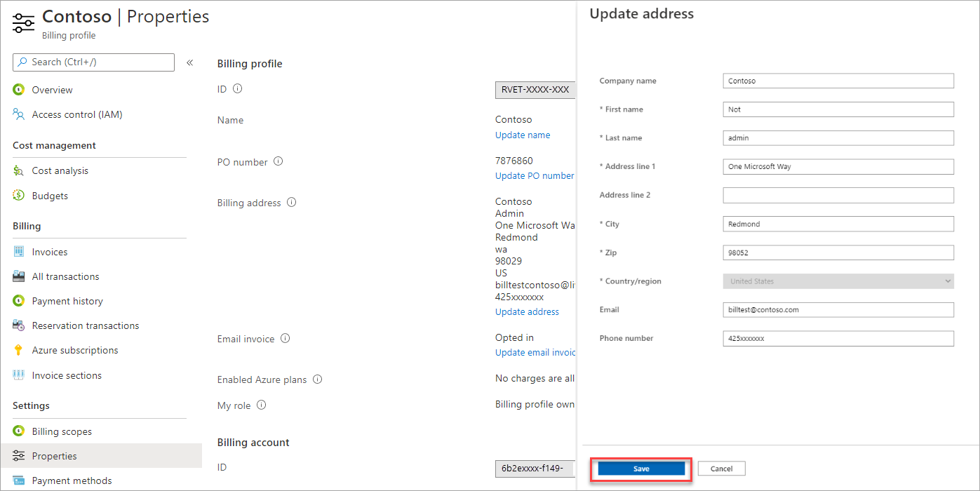
Task: Select the Budgets icon
Action: click(x=19, y=196)
